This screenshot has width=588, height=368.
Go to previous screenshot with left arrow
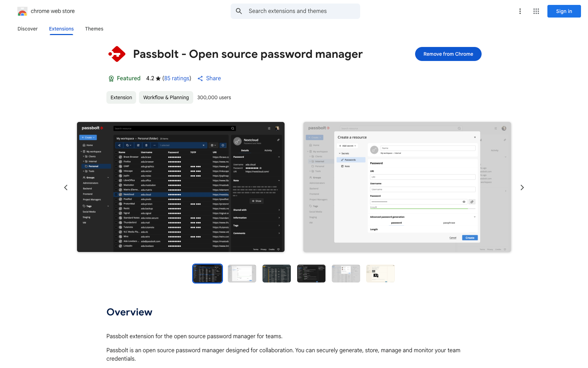pyautogui.click(x=66, y=188)
